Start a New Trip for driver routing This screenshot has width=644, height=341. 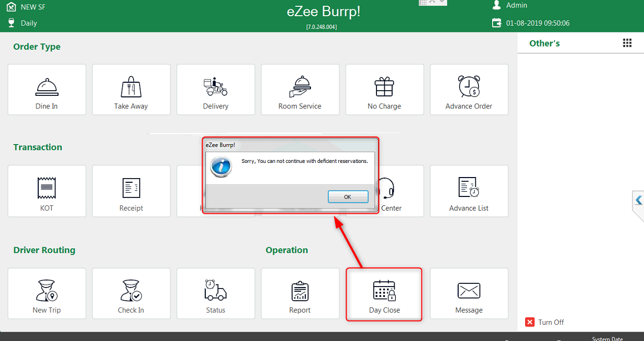(47, 293)
